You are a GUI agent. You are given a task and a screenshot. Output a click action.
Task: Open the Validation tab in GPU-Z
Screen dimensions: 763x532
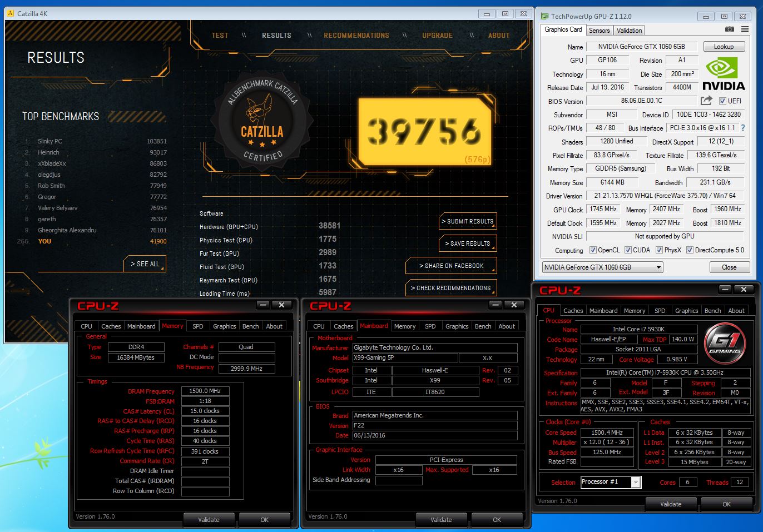(629, 31)
